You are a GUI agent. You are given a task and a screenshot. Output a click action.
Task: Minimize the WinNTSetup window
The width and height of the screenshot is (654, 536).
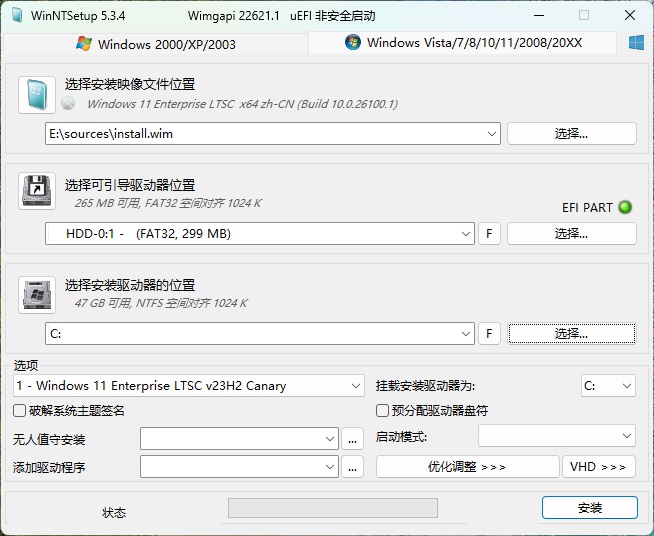539,16
